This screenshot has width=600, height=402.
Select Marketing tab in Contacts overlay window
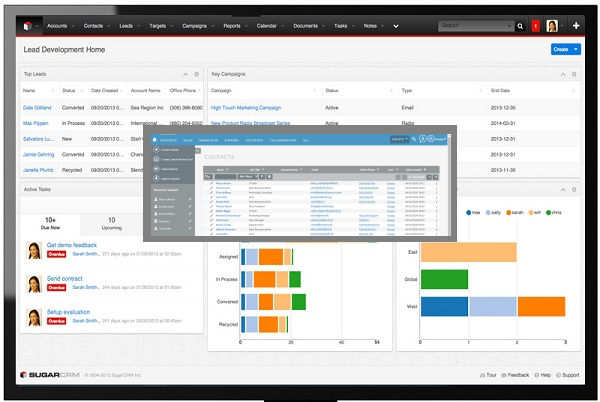pos(208,140)
